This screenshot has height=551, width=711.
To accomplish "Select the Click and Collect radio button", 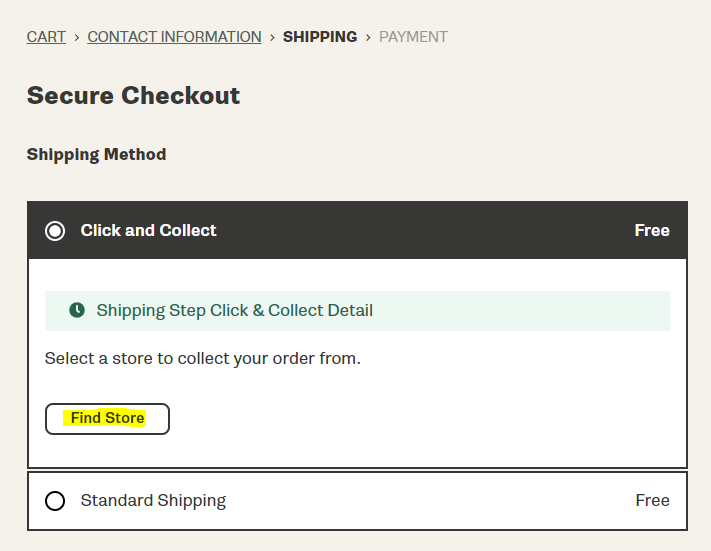I will coord(55,231).
